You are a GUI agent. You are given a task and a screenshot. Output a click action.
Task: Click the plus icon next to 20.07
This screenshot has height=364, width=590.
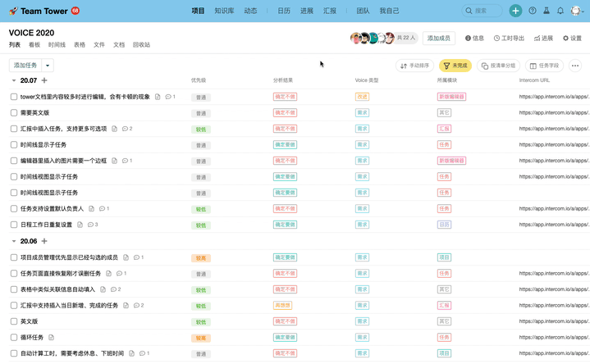pyautogui.click(x=44, y=80)
